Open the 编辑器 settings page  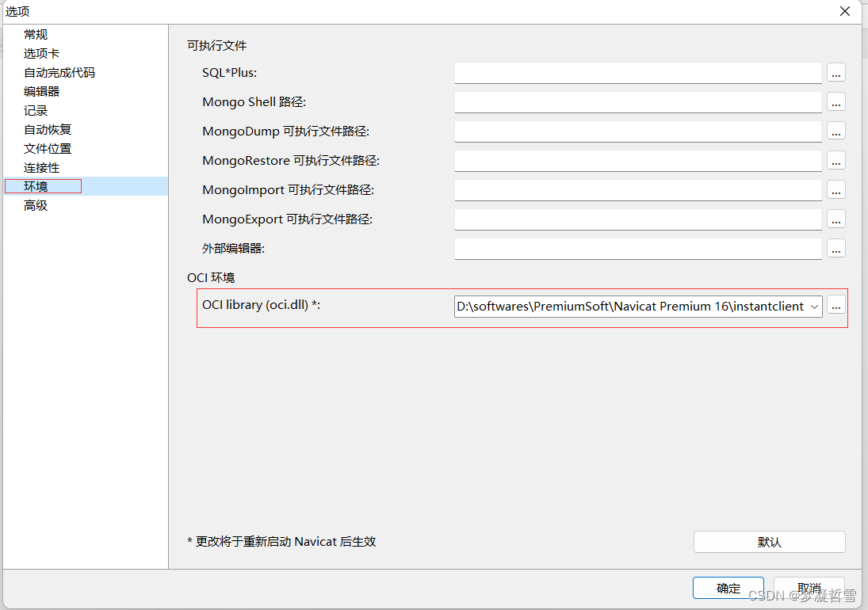tap(41, 91)
